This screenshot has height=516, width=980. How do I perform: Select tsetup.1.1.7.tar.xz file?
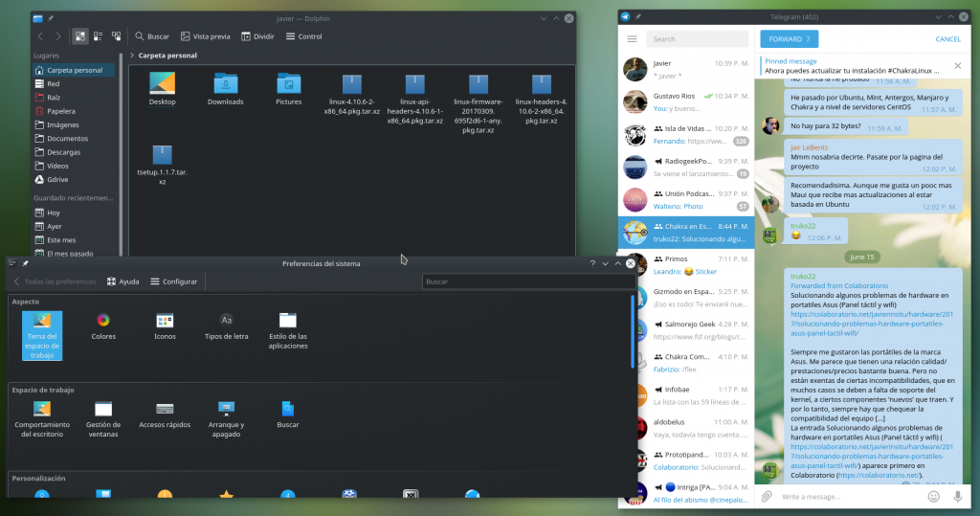[x=162, y=165]
